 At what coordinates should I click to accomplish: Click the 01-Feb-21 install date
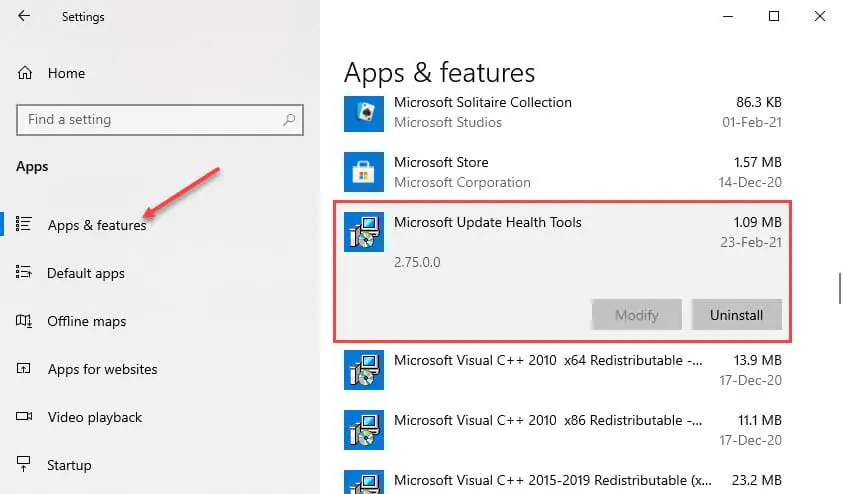coord(752,123)
